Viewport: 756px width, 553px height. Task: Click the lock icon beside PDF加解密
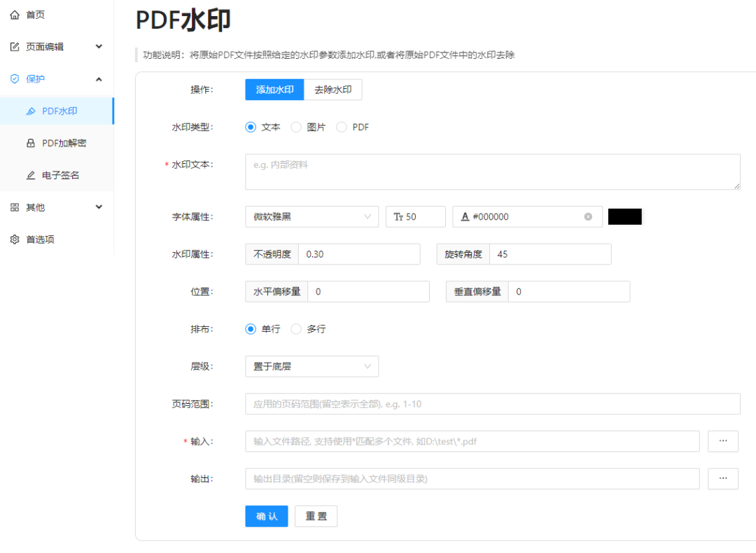click(31, 143)
